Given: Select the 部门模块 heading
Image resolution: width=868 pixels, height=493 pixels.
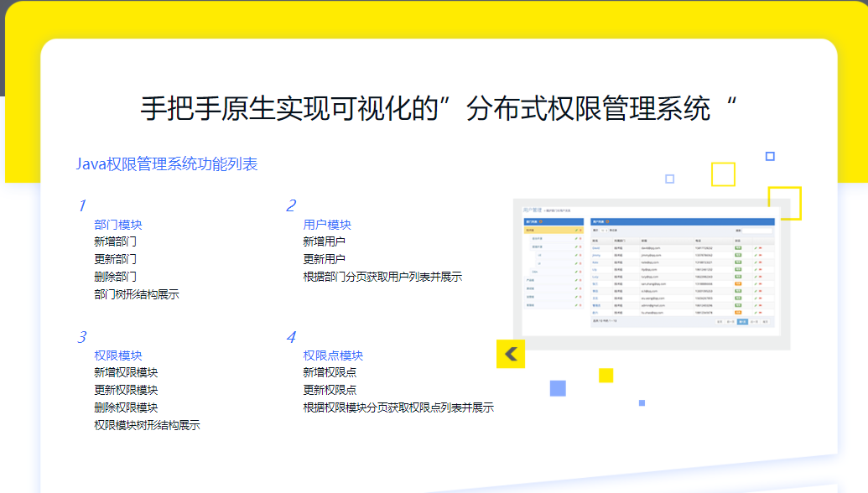Looking at the screenshot, I should (x=118, y=225).
